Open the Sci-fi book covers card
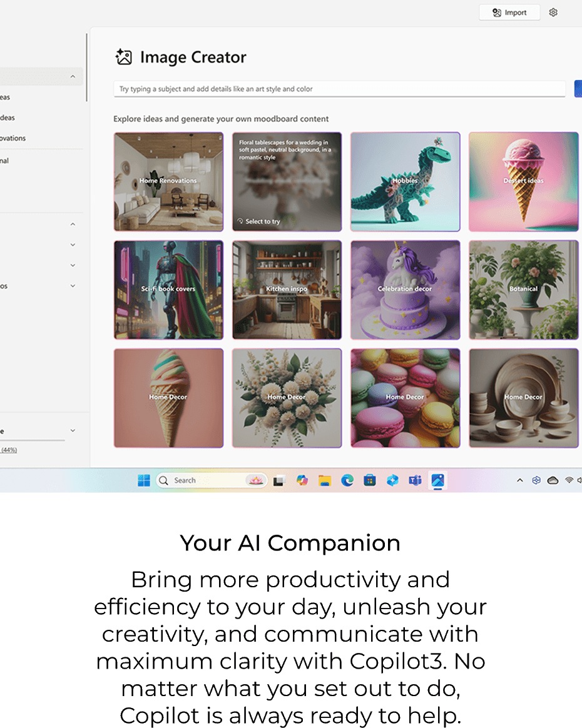The height and width of the screenshot is (728, 582). point(168,290)
